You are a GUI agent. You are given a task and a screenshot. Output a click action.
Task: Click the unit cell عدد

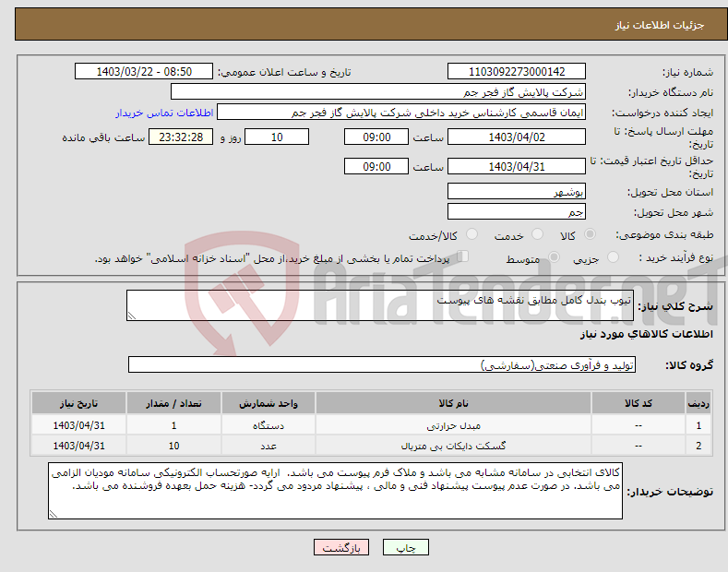269,446
